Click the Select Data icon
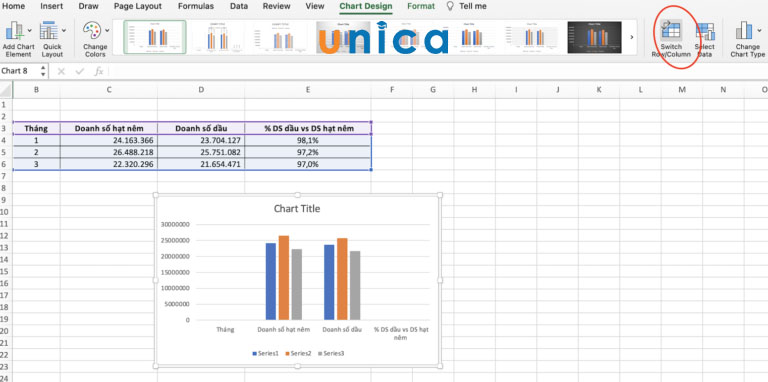Image resolution: width=768 pixels, height=382 pixels. pos(705,31)
